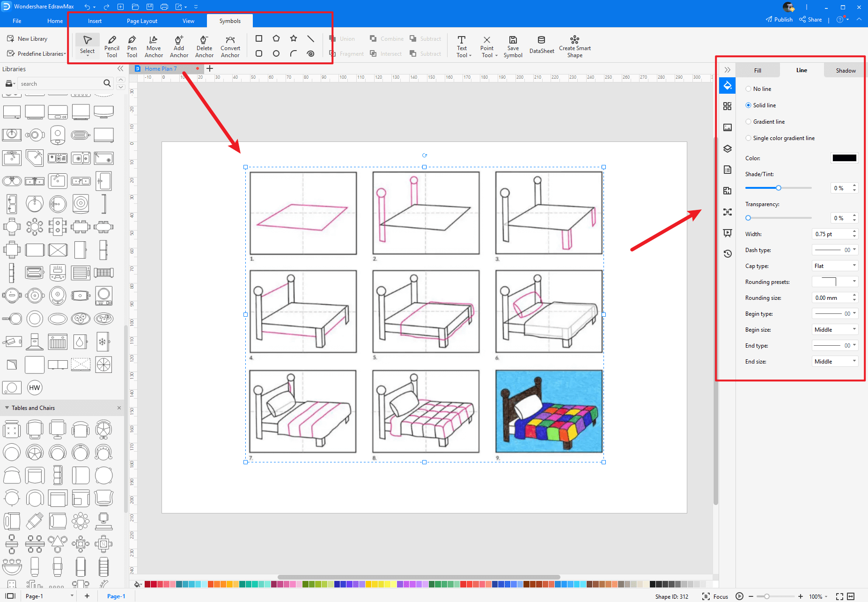The width and height of the screenshot is (868, 602).
Task: Open the Cap type dropdown
Action: (835, 266)
